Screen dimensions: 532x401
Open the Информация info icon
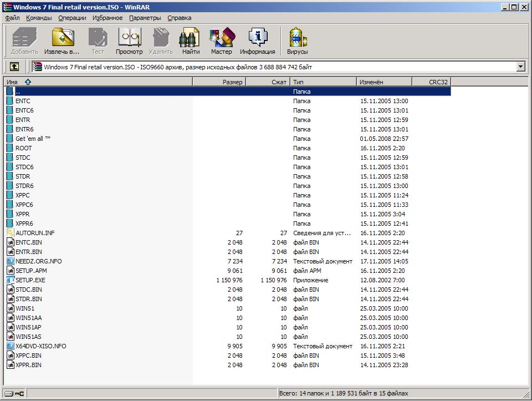[x=258, y=37]
